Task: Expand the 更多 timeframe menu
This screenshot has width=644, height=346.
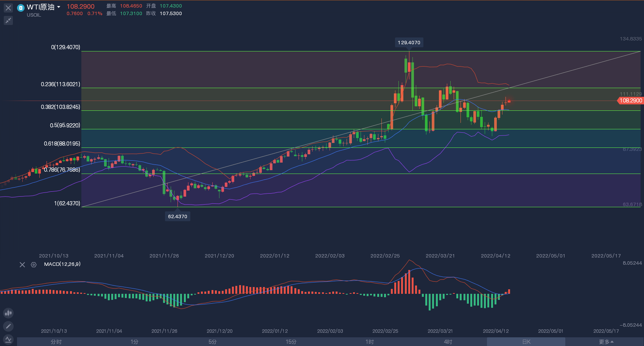Action: [x=606, y=342]
